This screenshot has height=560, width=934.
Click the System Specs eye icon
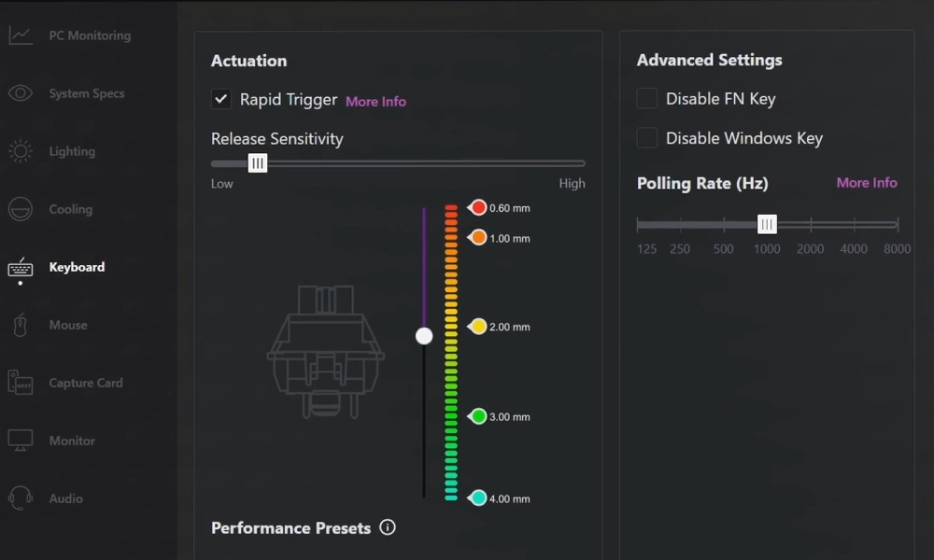pyautogui.click(x=21, y=92)
